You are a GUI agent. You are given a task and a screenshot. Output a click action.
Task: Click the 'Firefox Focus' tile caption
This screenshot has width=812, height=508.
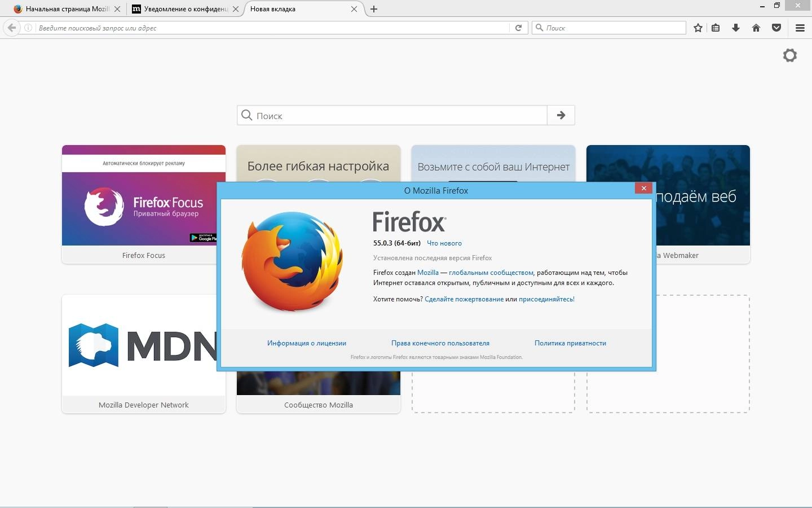144,255
